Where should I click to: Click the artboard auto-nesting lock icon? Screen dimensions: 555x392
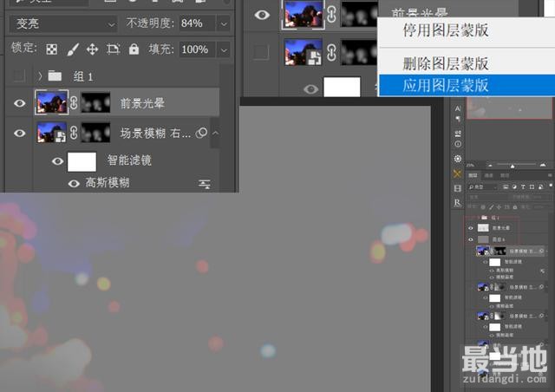tap(114, 49)
